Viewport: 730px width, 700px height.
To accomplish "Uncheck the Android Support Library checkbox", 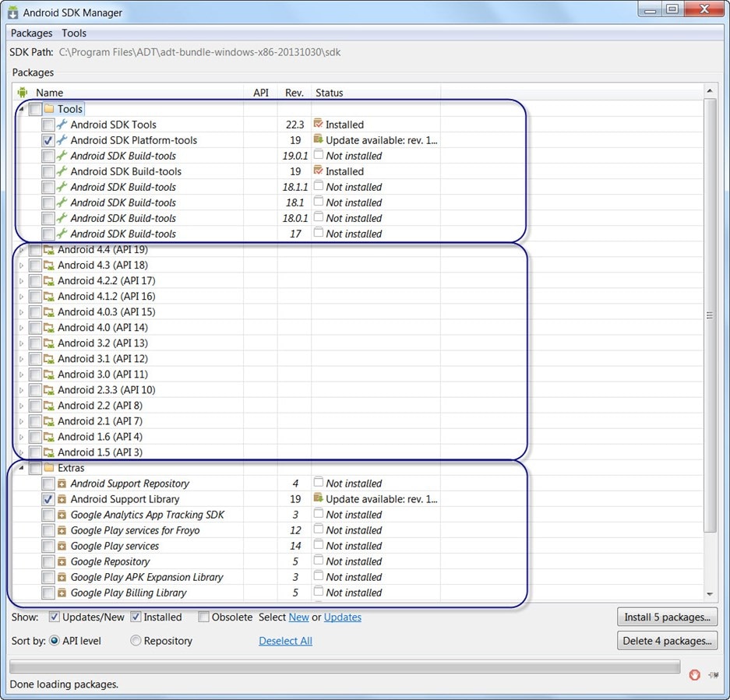I will click(48, 499).
